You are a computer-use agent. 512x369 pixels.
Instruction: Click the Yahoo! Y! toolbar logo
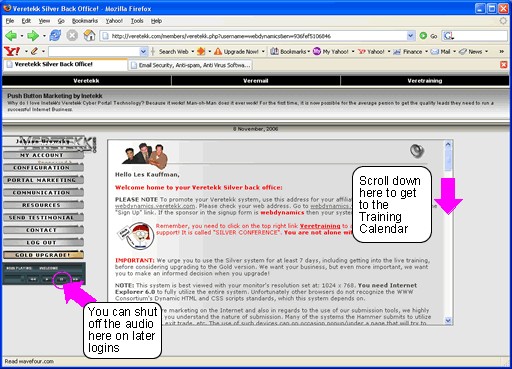click(x=12, y=51)
